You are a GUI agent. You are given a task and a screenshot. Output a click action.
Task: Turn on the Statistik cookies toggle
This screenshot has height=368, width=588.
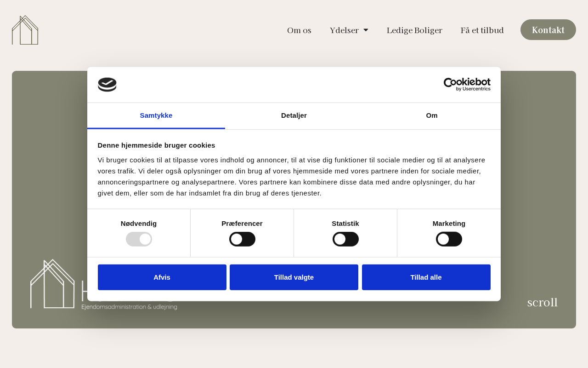[345, 239]
